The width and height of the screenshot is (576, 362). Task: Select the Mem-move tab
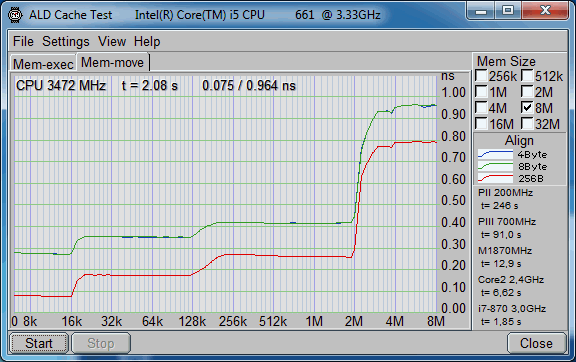pos(112,62)
